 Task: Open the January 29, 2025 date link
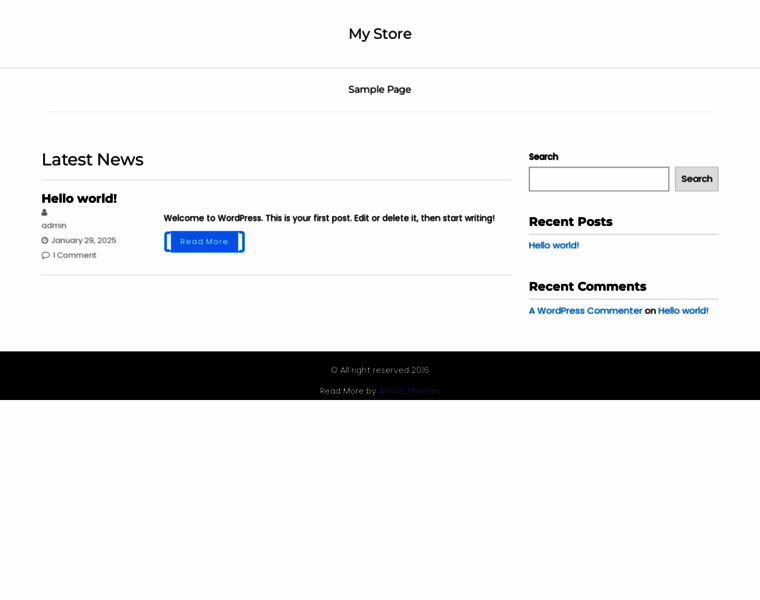83,240
